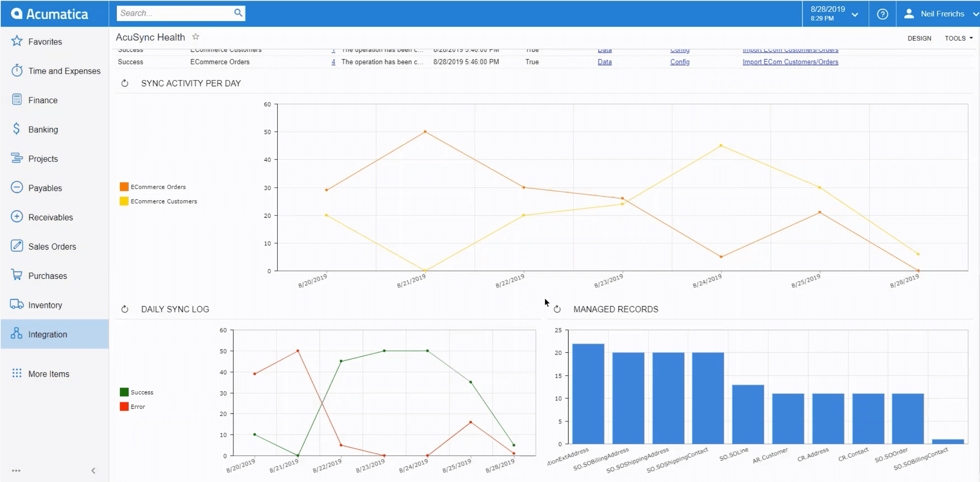The height and width of the screenshot is (482, 980).
Task: Click the ECommerce Customers yellow legend swatch
Action: (x=124, y=201)
